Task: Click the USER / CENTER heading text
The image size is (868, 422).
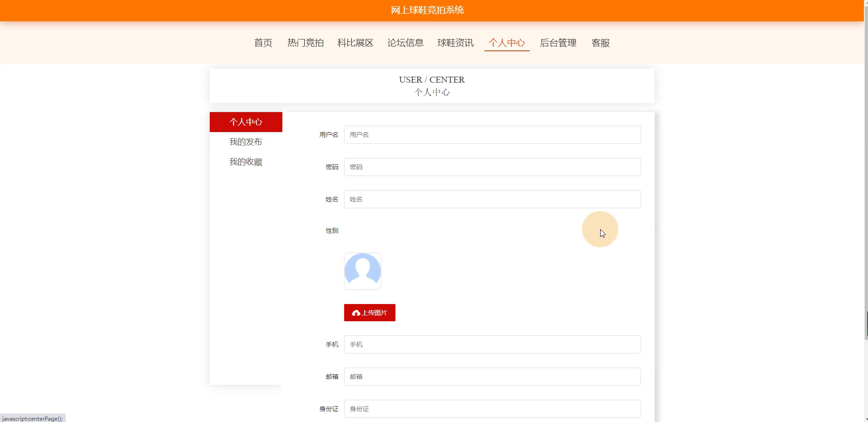Action: click(432, 79)
